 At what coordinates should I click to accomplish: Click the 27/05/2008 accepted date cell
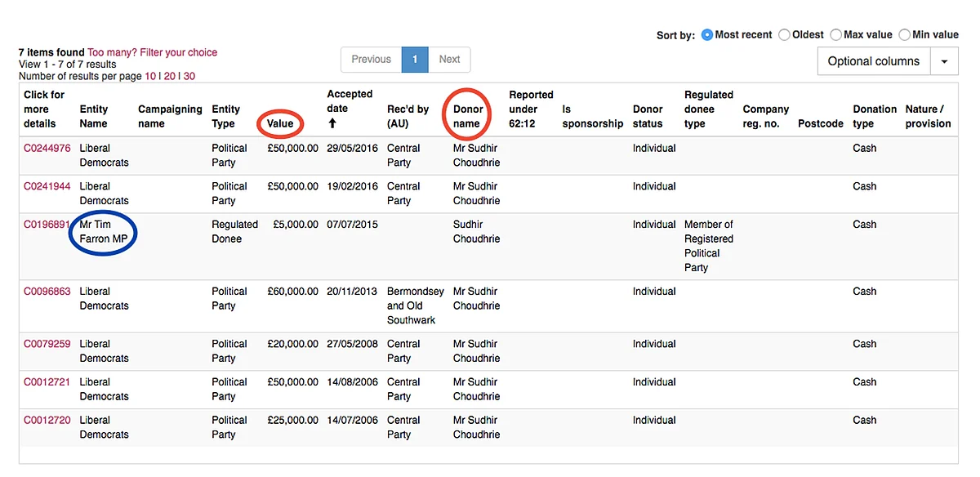point(353,344)
